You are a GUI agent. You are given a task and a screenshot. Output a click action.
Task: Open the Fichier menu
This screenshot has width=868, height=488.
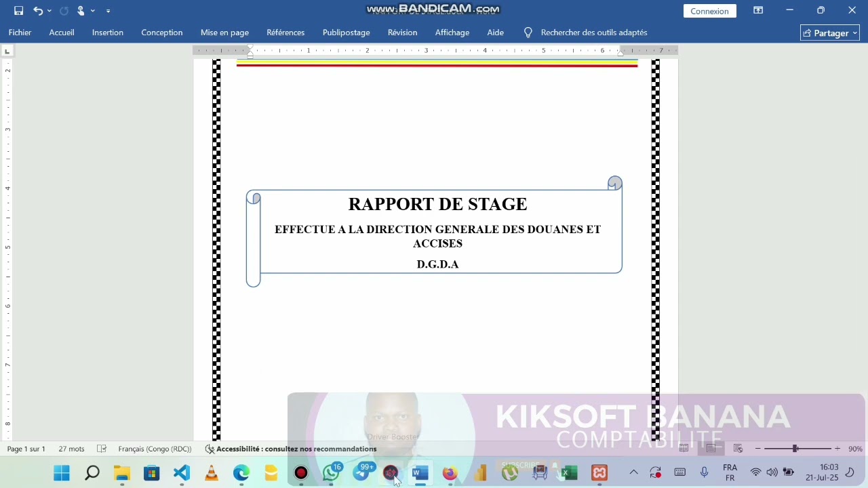[20, 33]
